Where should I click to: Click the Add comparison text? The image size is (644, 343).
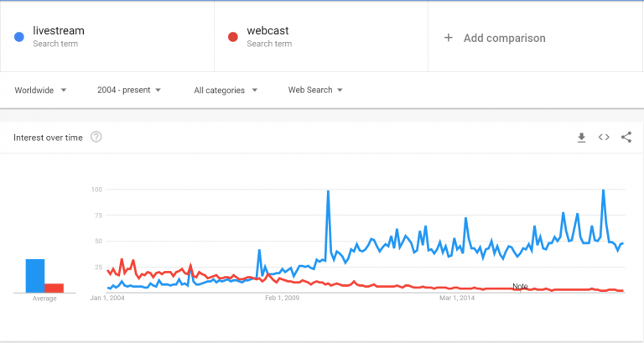(x=504, y=38)
